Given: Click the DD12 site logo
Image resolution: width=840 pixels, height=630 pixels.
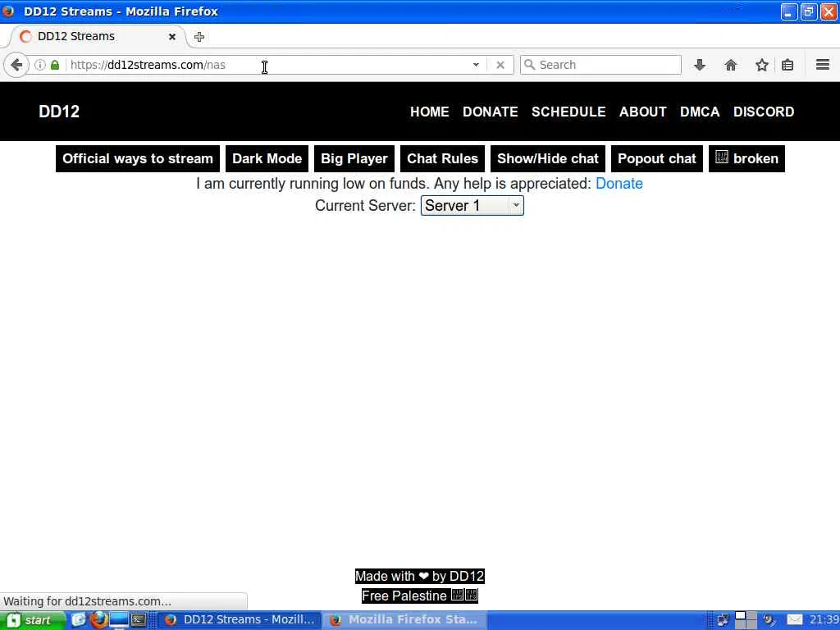Looking at the screenshot, I should click(x=59, y=112).
